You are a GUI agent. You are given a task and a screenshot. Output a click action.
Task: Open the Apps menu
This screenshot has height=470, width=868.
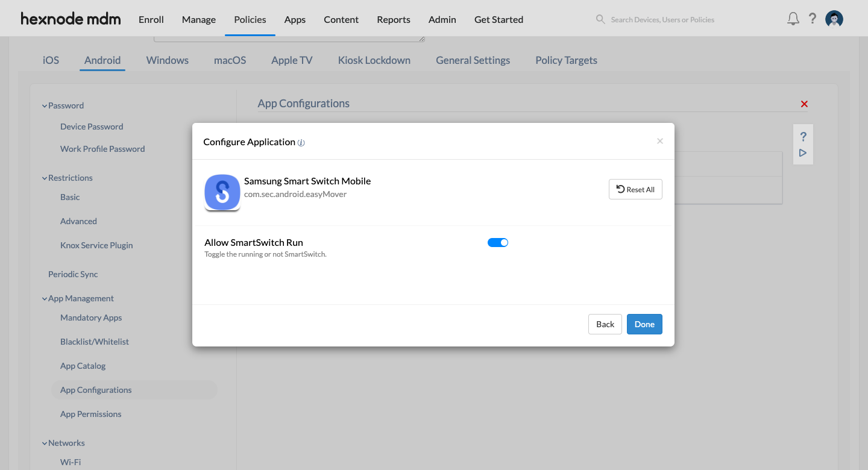(295, 19)
